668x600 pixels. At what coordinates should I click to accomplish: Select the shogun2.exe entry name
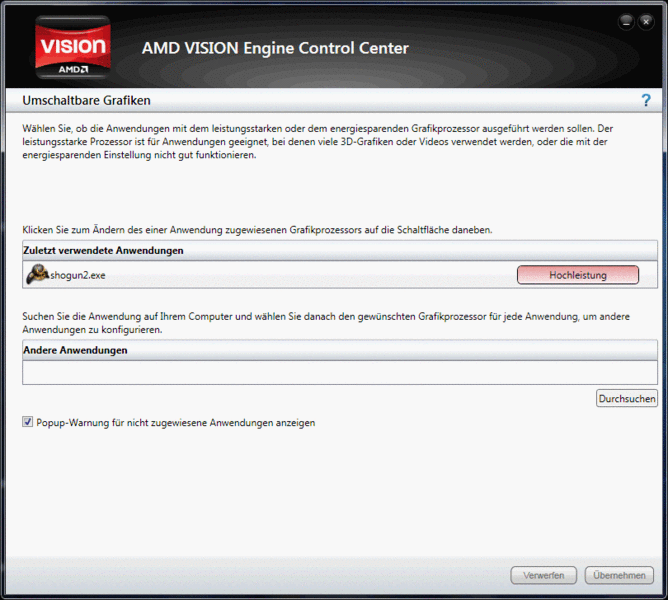click(x=79, y=275)
